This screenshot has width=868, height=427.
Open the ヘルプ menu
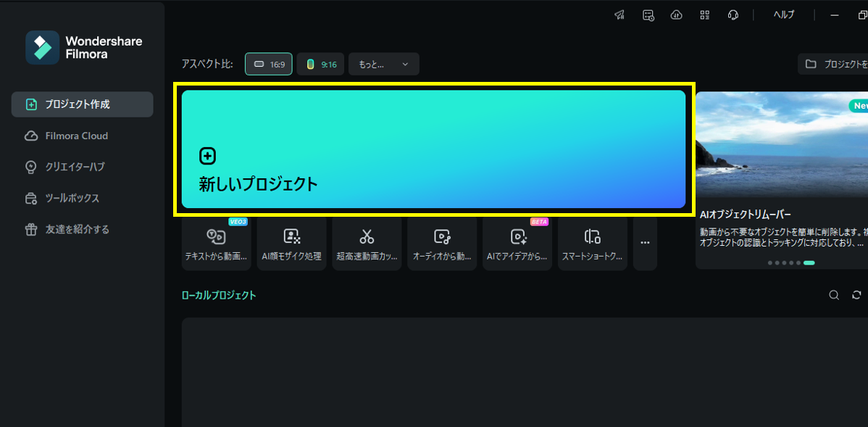pos(783,14)
